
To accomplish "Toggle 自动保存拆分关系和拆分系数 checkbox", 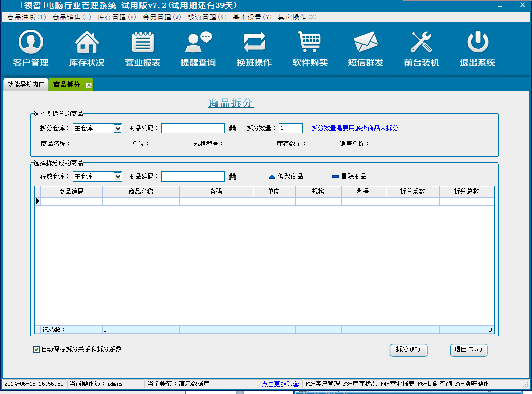I will 37,349.
